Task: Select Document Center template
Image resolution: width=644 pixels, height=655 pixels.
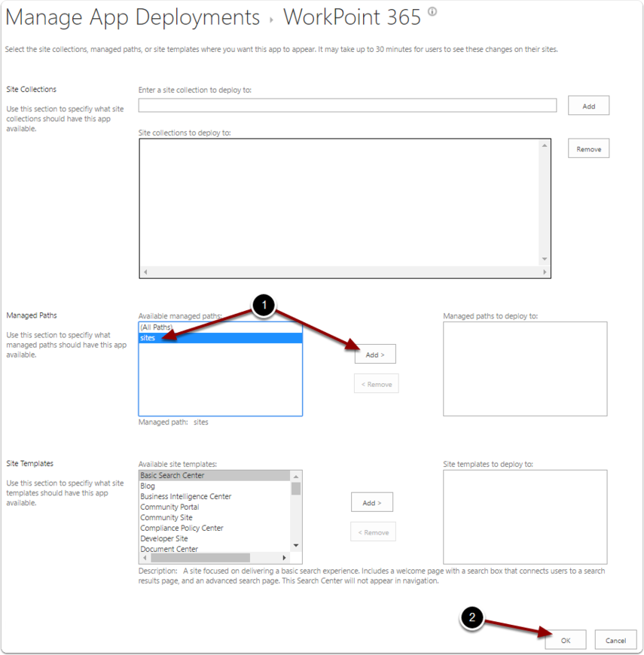Action: [215, 549]
